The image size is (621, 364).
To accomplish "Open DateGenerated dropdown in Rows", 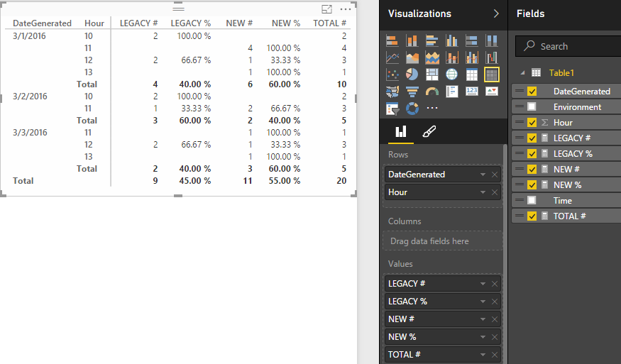I will pyautogui.click(x=483, y=175).
